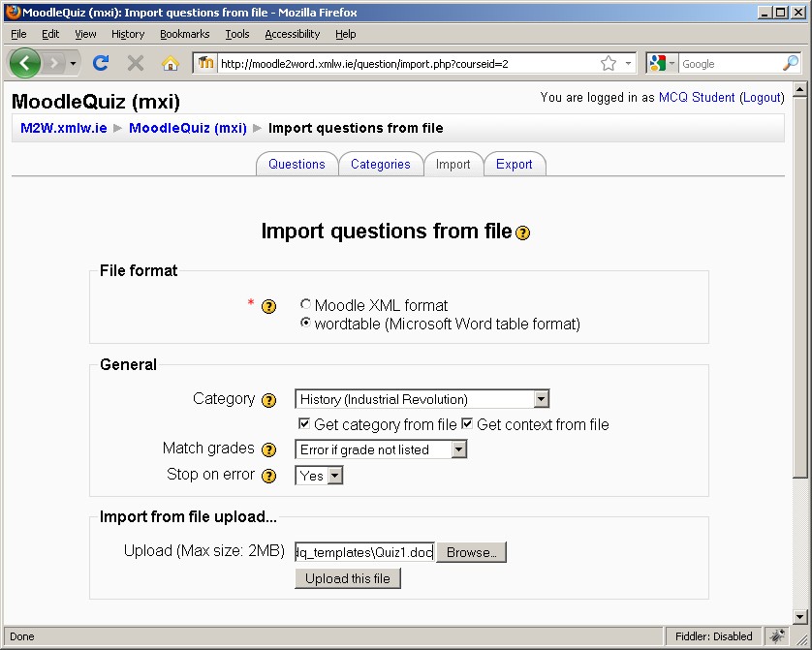Open help icon beside Stop on error

[x=268, y=476]
